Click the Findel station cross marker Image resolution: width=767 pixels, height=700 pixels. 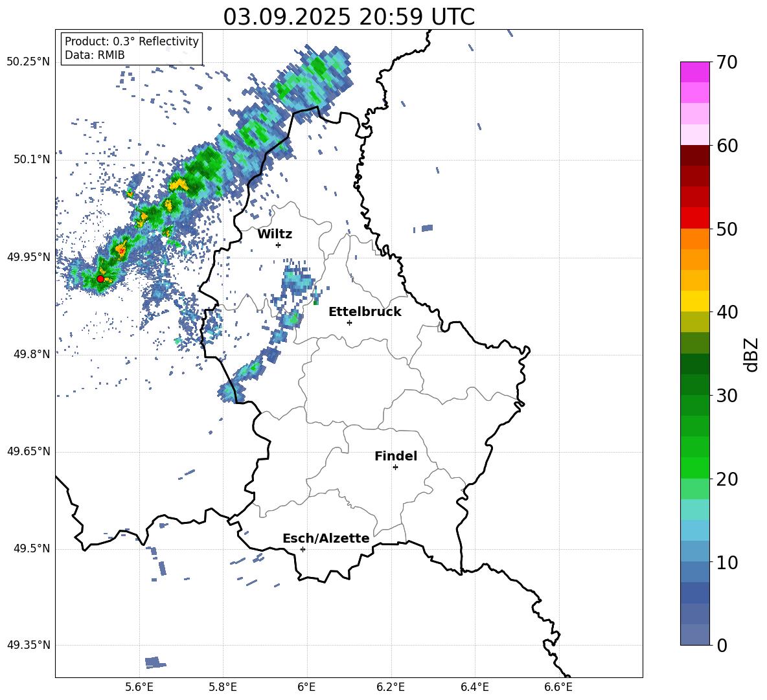click(395, 467)
